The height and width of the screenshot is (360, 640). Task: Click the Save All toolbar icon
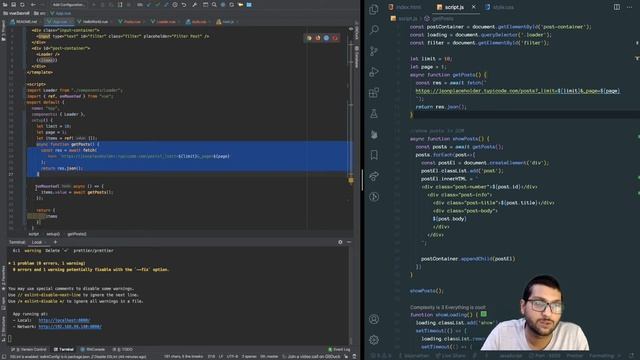(x=13, y=4)
